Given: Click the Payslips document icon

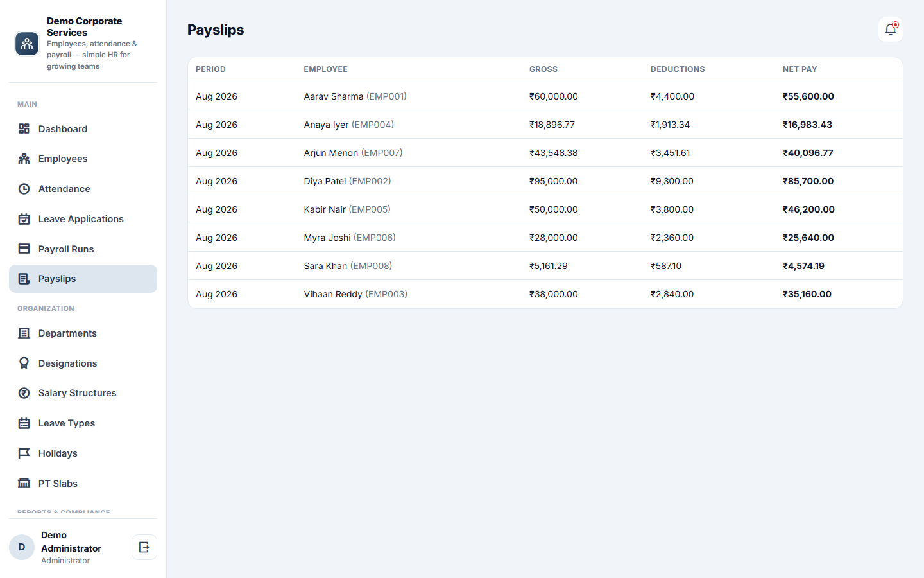Looking at the screenshot, I should pyautogui.click(x=24, y=279).
